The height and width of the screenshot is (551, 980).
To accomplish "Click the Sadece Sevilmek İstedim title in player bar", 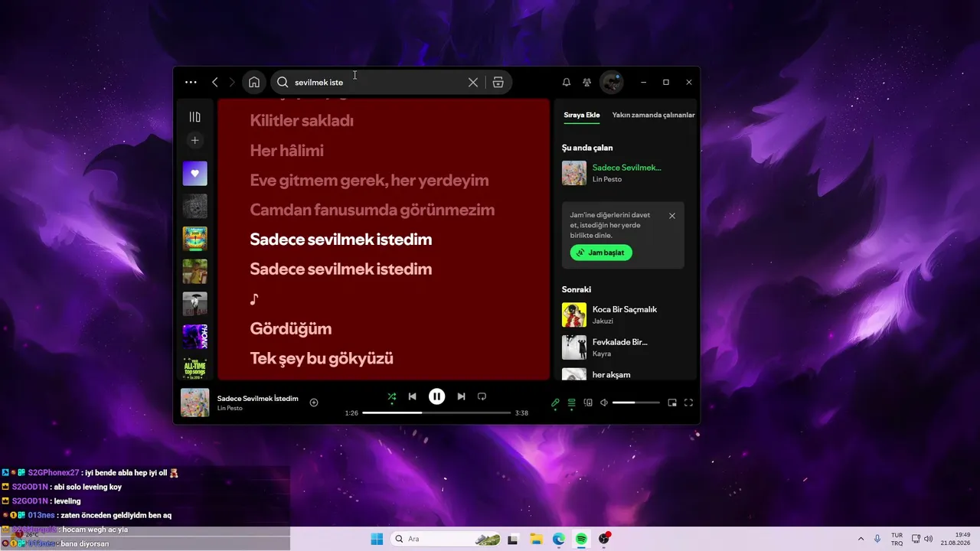I will point(258,399).
